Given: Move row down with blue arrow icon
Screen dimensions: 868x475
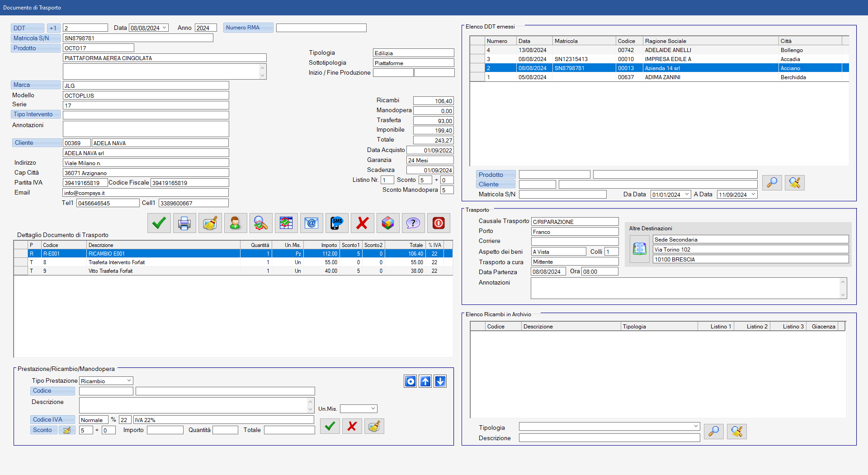Looking at the screenshot, I should [440, 381].
